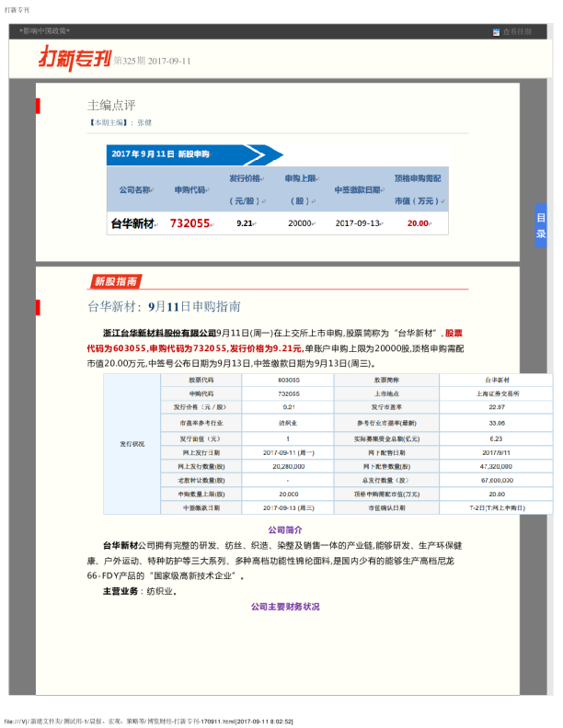
Task: Select 台华新材 company name in summary table
Action: pyautogui.click(x=132, y=223)
